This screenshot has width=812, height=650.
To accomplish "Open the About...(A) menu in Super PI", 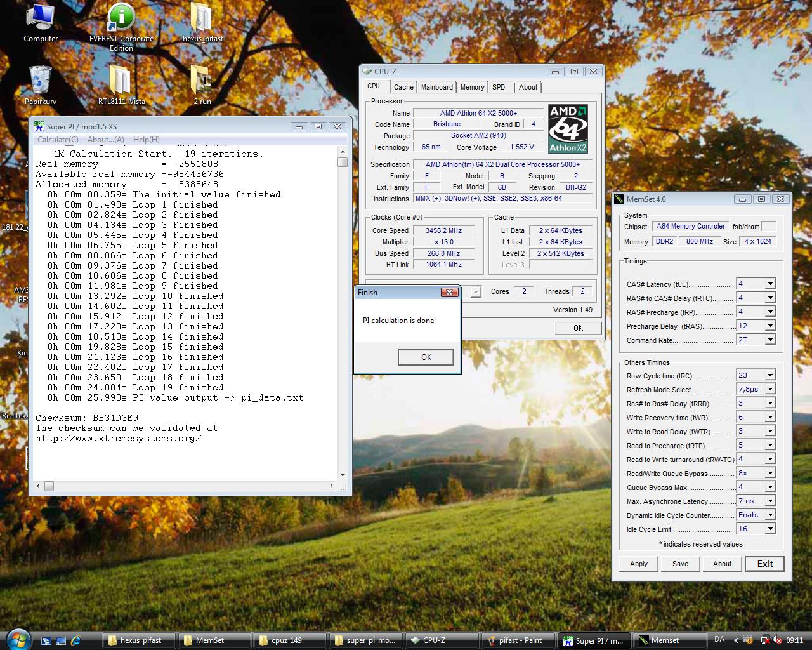I will click(x=106, y=140).
